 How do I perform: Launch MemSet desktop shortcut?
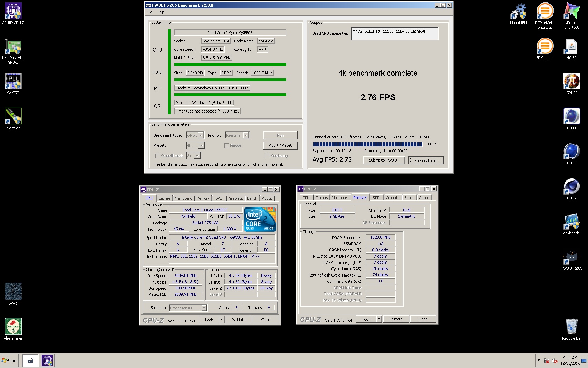click(x=13, y=119)
